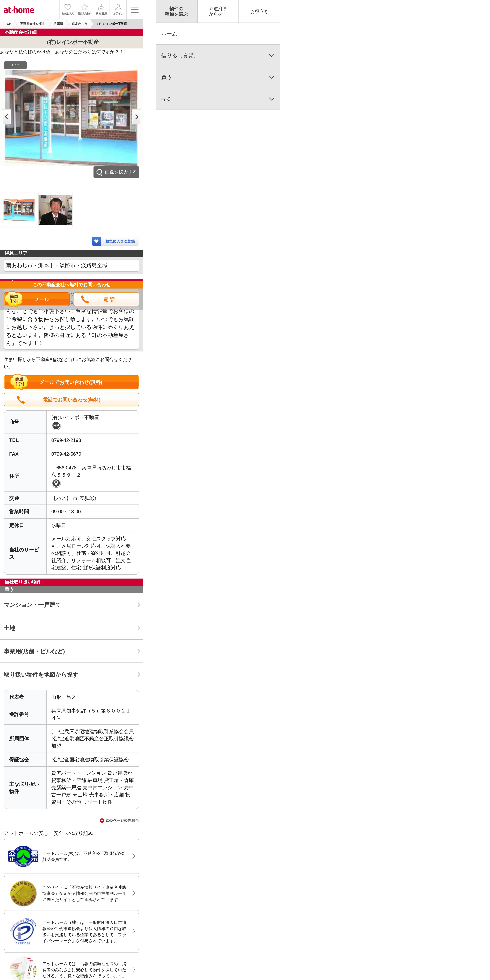
Task: Open 土地 listing row
Action: coord(71,628)
